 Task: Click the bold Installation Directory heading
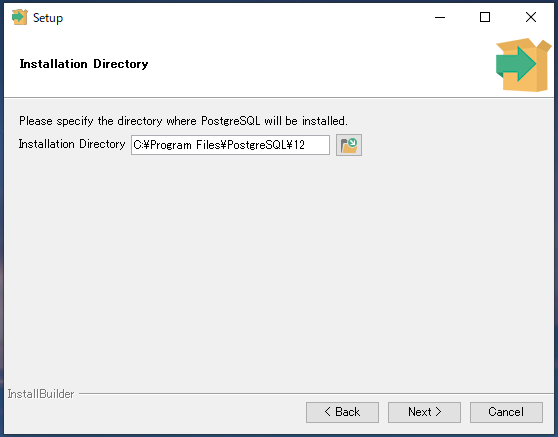click(x=84, y=64)
